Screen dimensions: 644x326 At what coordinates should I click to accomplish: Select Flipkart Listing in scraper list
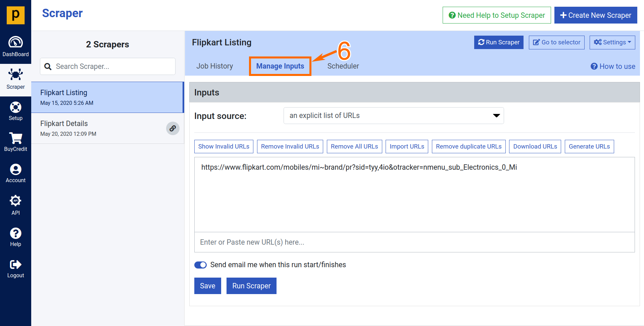click(x=107, y=97)
